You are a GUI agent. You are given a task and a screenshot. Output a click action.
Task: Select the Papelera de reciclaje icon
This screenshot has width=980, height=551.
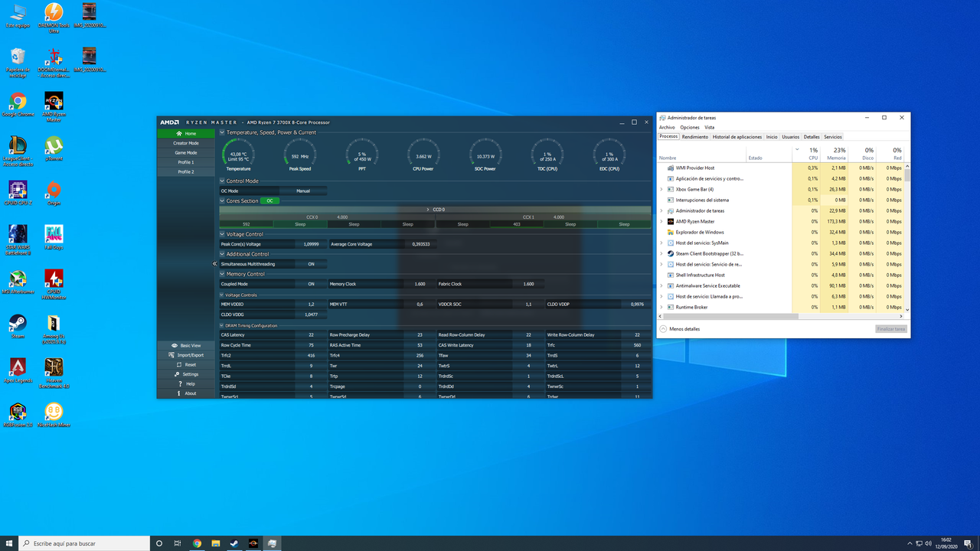click(18, 62)
